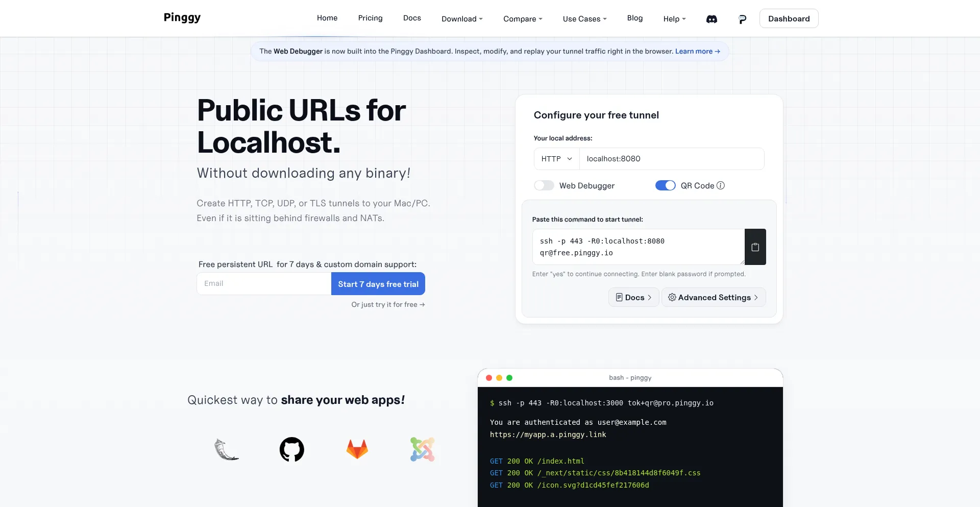Expand the Use Cases menu
The height and width of the screenshot is (507, 980).
click(585, 19)
